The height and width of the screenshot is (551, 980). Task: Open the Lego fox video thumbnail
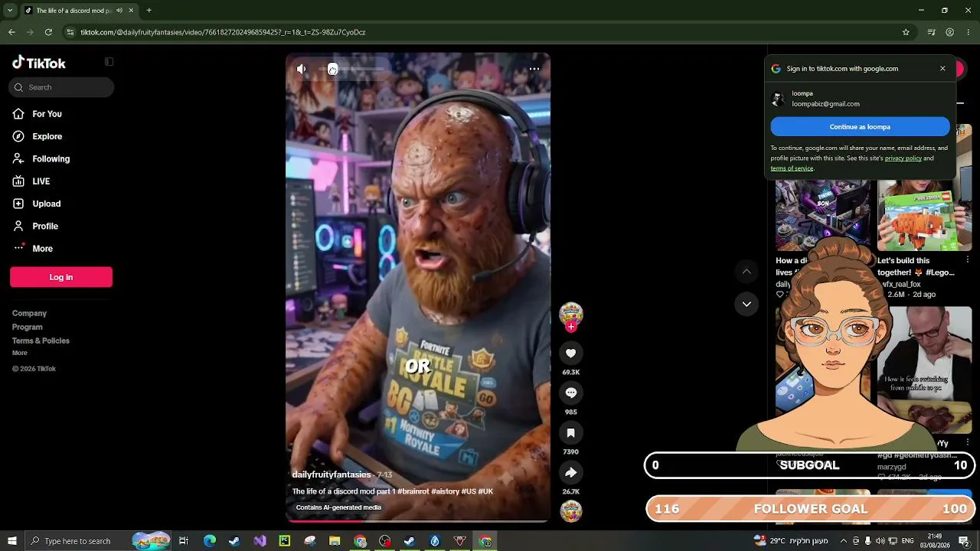click(x=925, y=216)
